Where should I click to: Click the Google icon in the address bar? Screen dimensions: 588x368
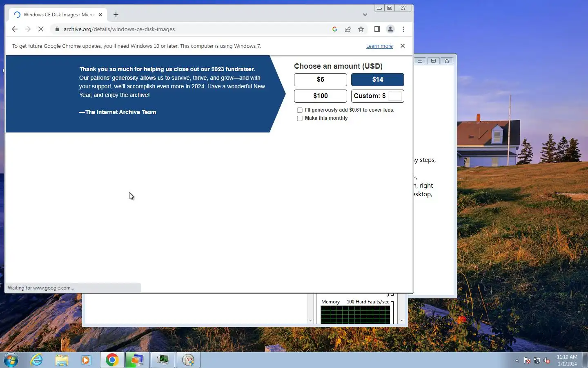[335, 29]
